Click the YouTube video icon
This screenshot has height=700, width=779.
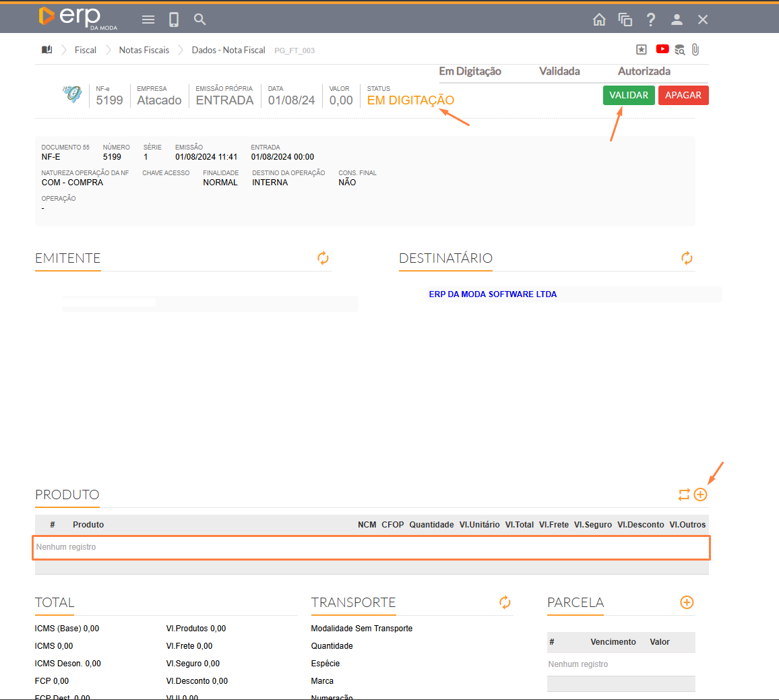(662, 49)
